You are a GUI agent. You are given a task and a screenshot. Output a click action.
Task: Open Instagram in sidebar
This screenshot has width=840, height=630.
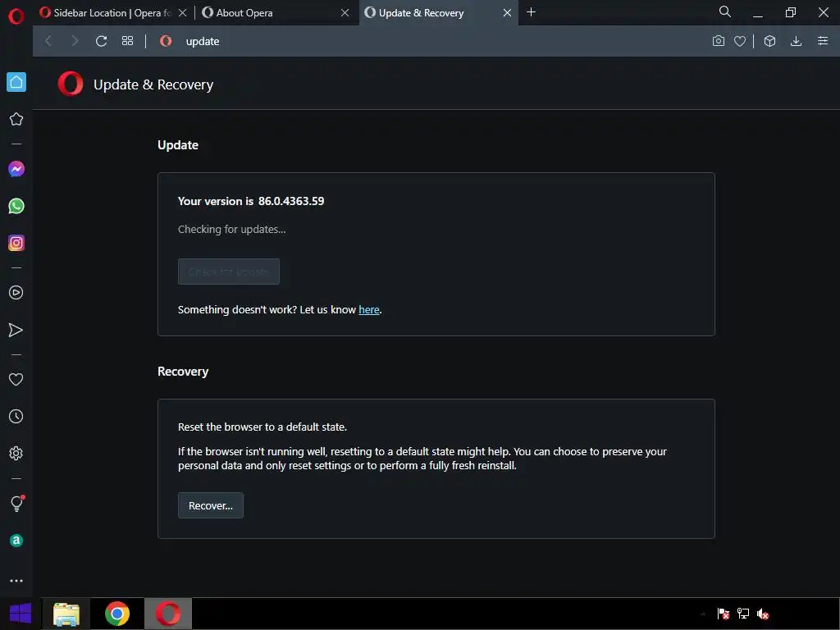(x=16, y=243)
